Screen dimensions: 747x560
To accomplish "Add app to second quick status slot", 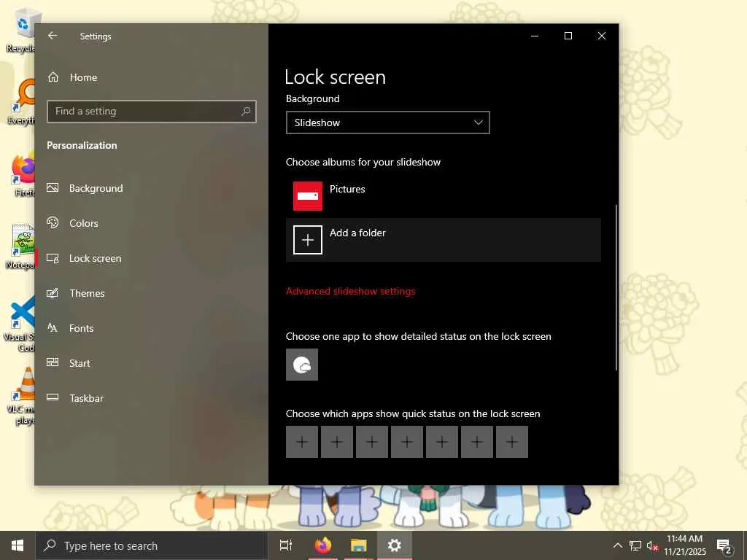I will tap(337, 442).
